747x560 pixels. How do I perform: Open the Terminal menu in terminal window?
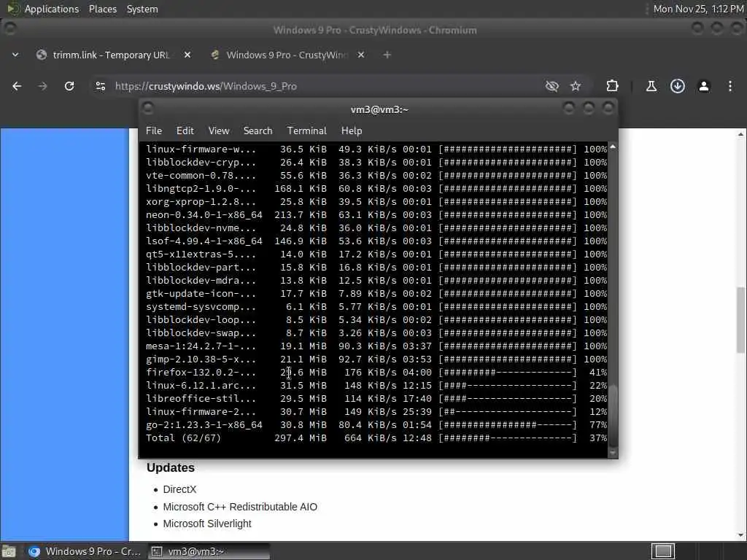pyautogui.click(x=307, y=131)
